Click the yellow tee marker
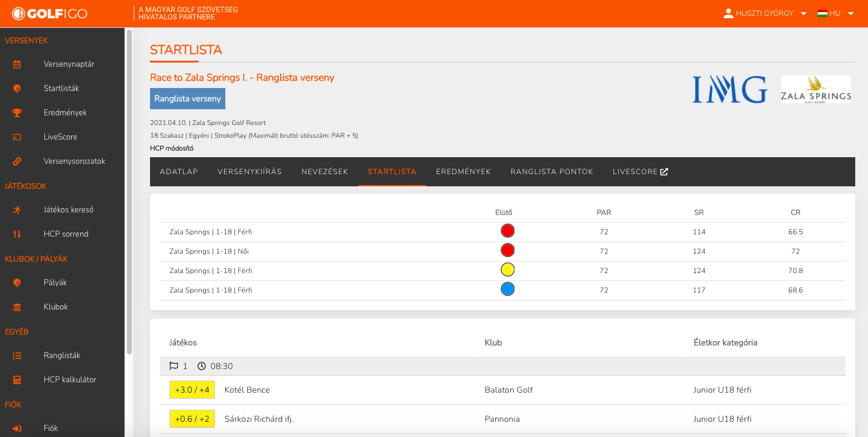The width and height of the screenshot is (868, 437). pos(508,270)
